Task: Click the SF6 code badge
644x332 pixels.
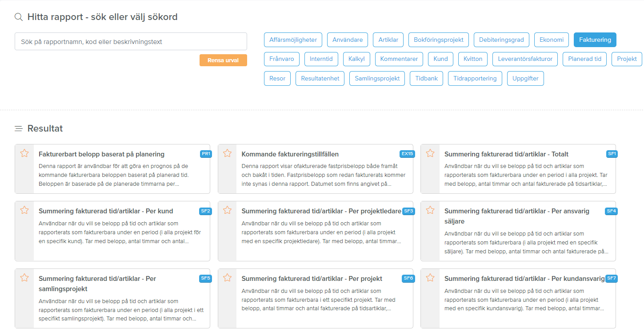Action: click(408, 278)
